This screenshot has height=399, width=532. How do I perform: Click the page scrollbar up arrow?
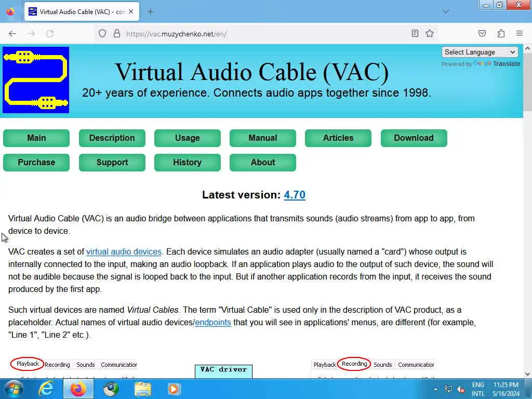(527, 49)
